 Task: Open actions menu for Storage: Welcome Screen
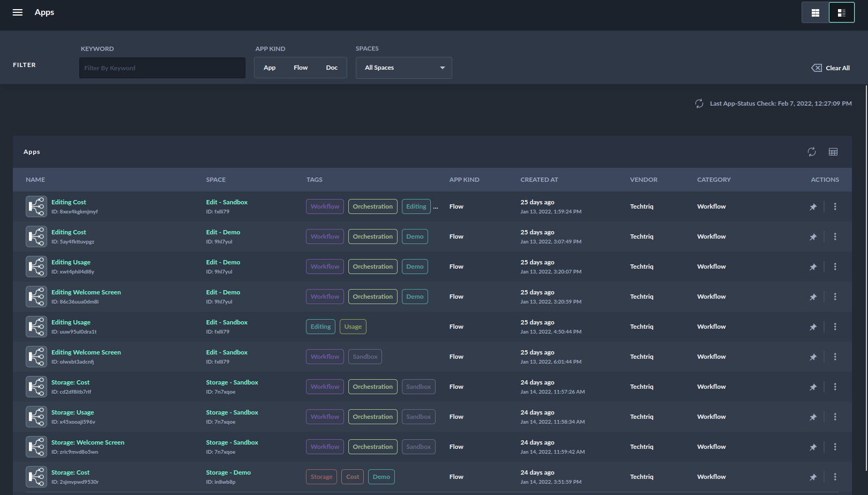pyautogui.click(x=835, y=447)
